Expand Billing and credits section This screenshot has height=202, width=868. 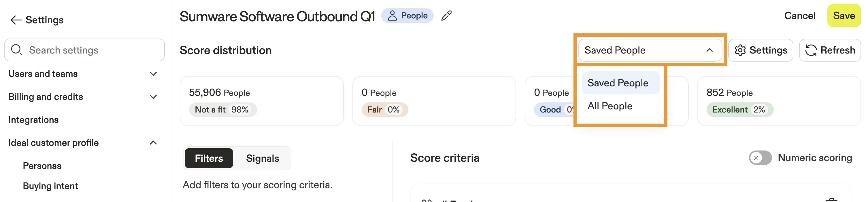click(x=153, y=97)
